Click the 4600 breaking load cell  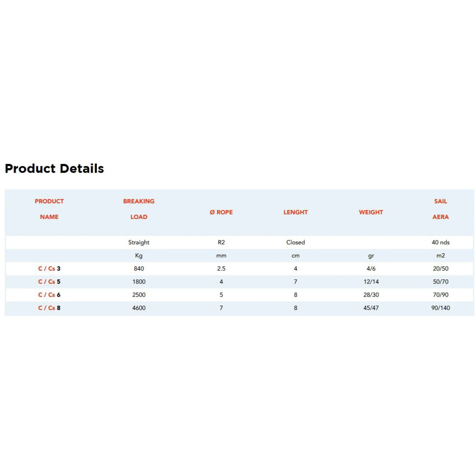point(139,308)
